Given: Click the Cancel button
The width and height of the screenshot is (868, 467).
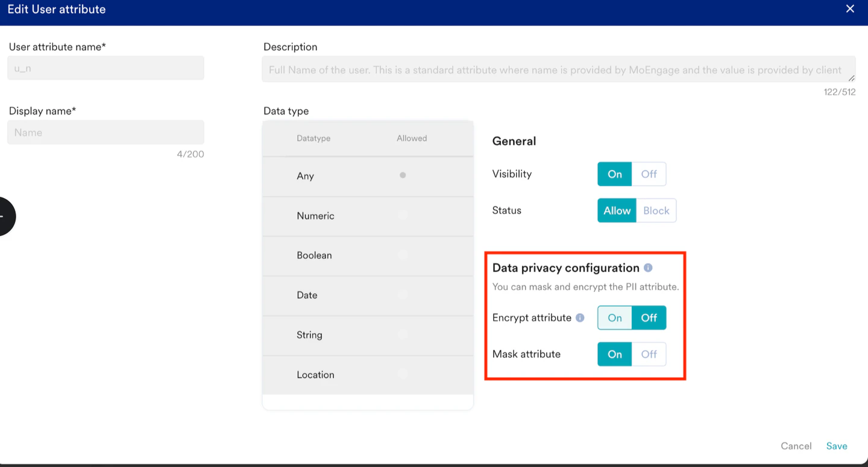Looking at the screenshot, I should [796, 446].
